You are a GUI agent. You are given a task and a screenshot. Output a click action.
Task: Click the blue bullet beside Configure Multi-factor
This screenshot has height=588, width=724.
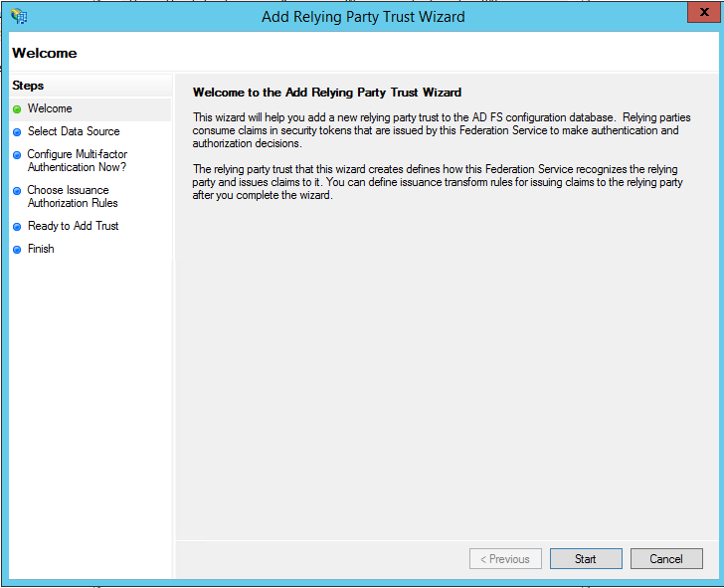tap(17, 155)
